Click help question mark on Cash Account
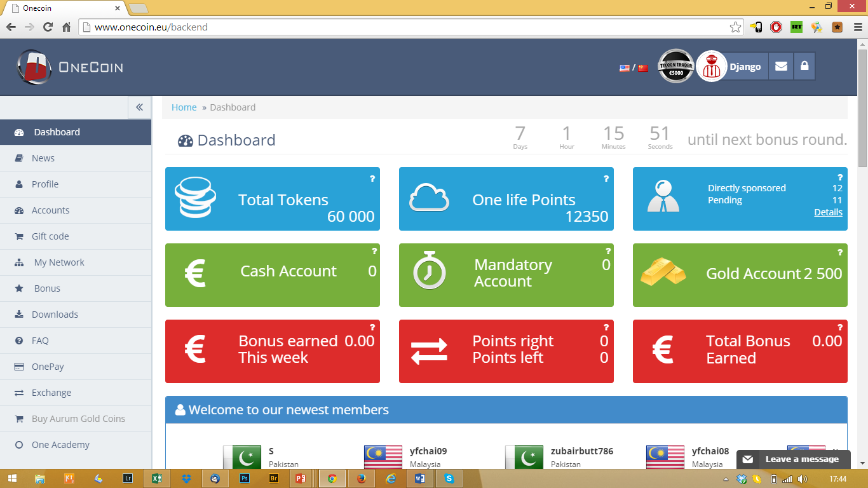The image size is (868, 488). (374, 252)
